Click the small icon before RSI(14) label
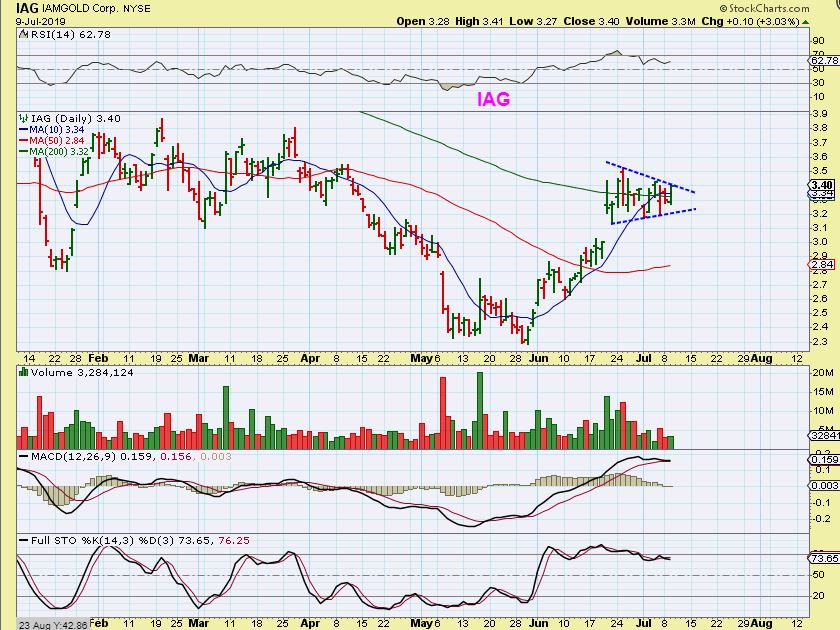840x630 pixels. click(x=24, y=34)
